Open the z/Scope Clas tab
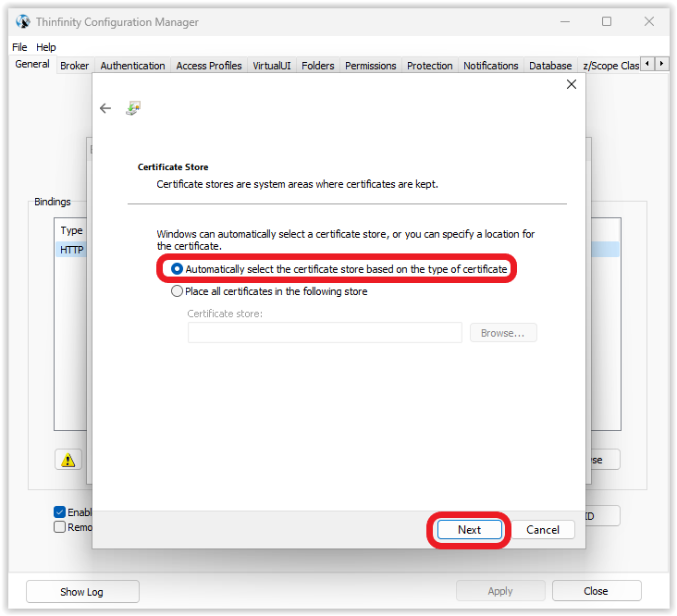 click(610, 66)
